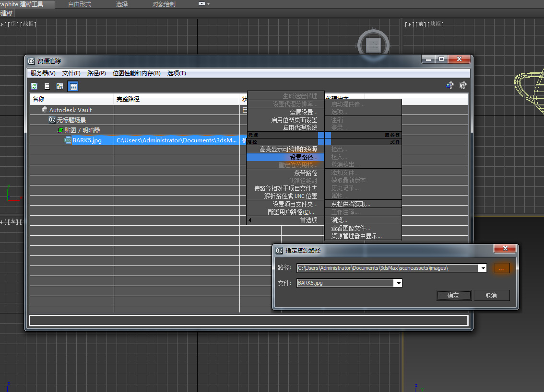This screenshot has height=392, width=544.
Task: Click the rightmost context help icon
Action: [x=462, y=85]
